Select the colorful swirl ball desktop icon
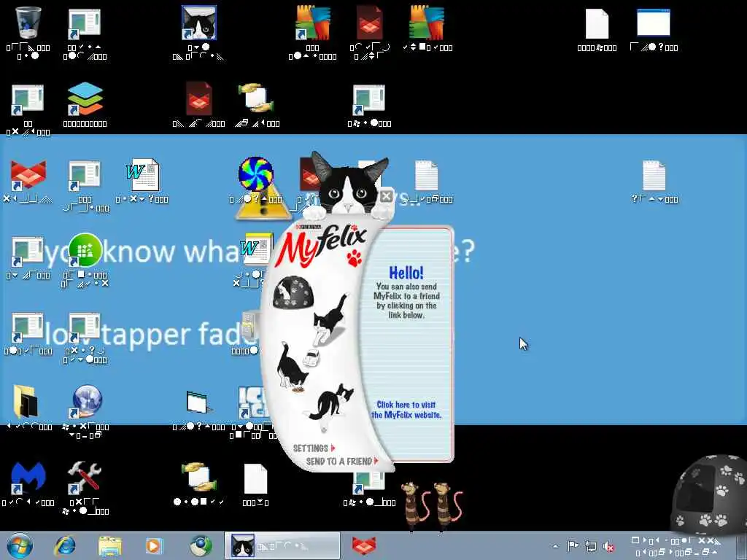The width and height of the screenshot is (747, 560). 256,174
